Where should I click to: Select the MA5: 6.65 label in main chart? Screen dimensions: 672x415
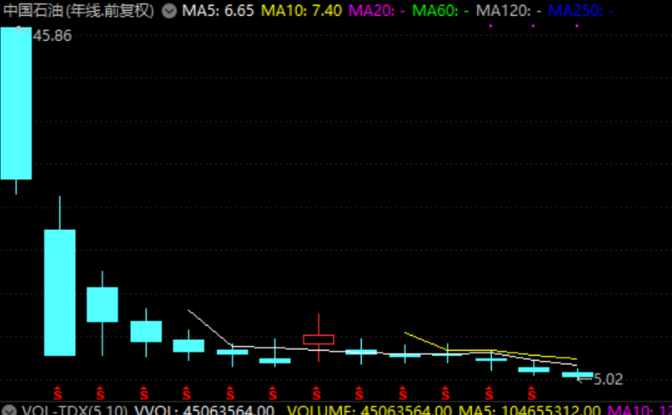[219, 11]
